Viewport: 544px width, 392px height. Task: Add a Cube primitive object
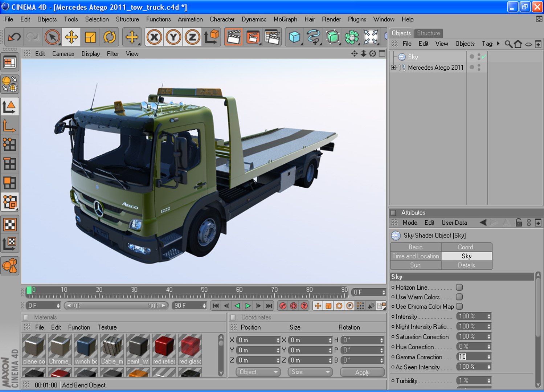(x=294, y=37)
